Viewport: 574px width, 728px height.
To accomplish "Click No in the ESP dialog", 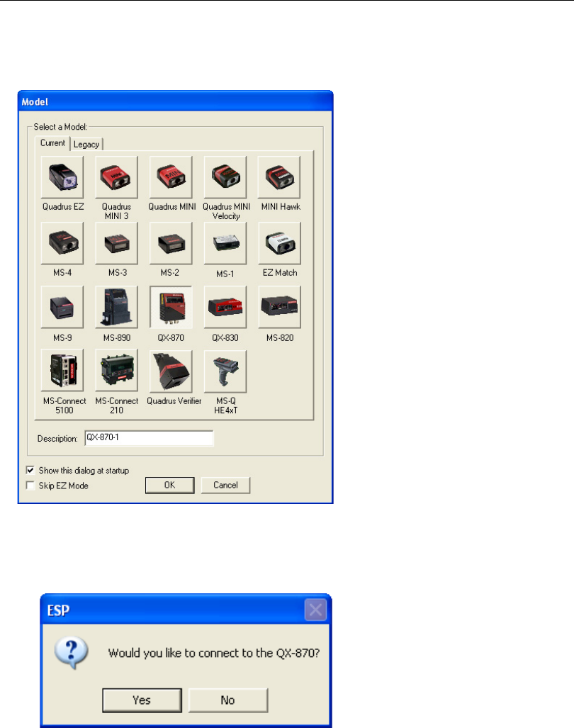I will pyautogui.click(x=228, y=700).
